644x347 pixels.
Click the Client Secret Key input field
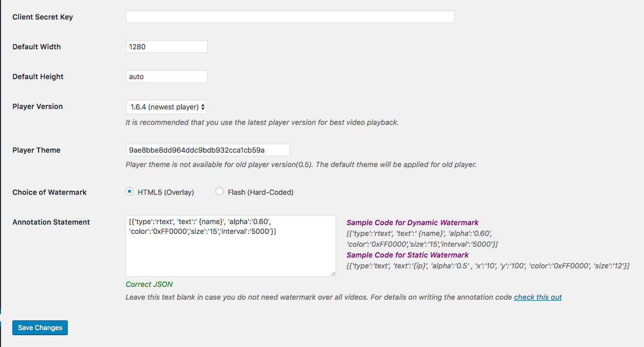(x=290, y=17)
